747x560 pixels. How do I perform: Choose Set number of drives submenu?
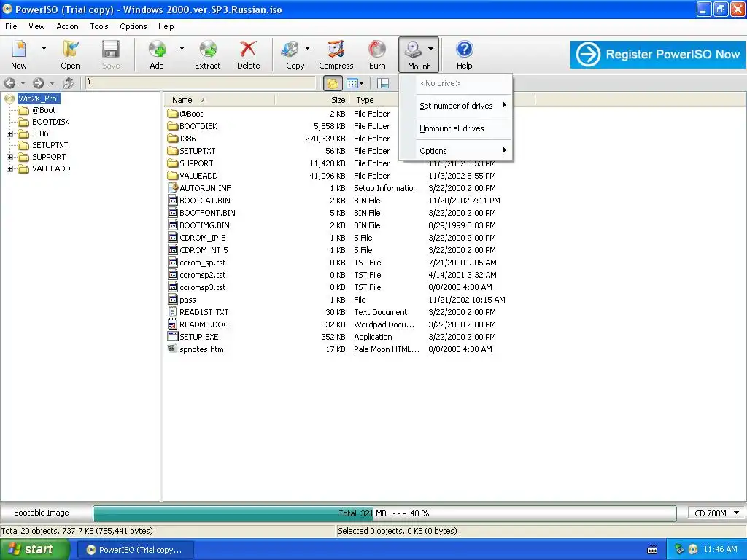point(456,106)
